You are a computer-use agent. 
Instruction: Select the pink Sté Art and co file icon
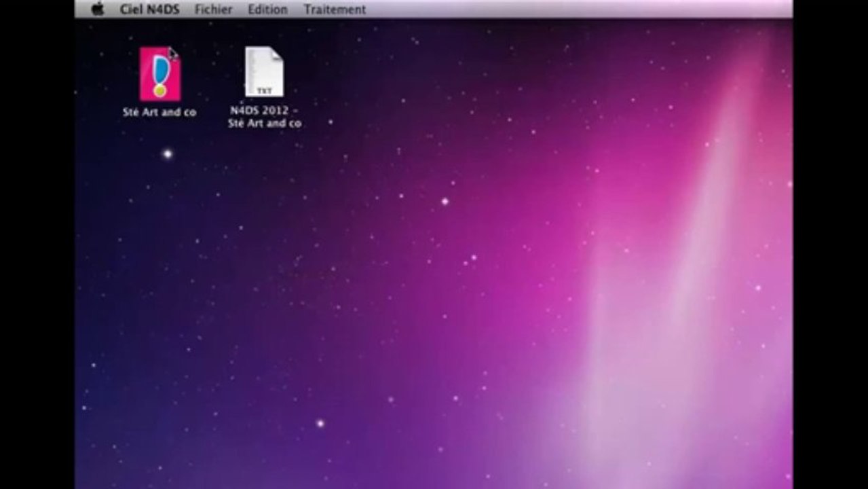pyautogui.click(x=160, y=74)
